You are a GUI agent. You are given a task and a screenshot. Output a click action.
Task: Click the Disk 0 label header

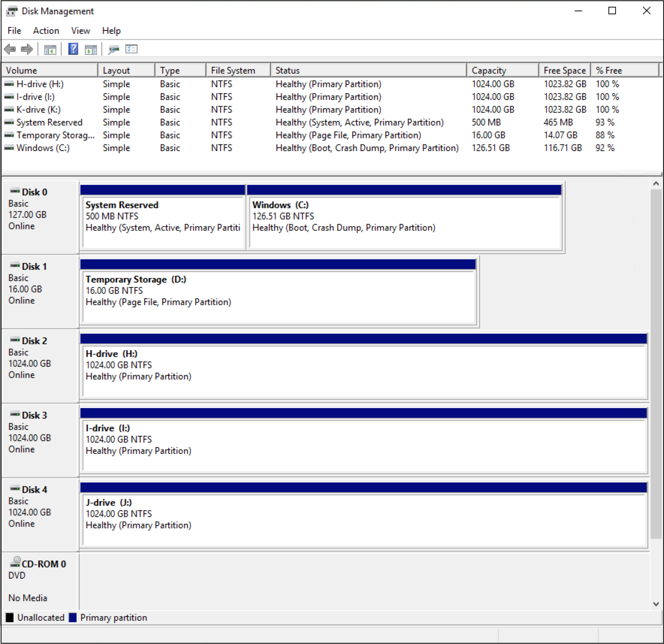[x=35, y=192]
